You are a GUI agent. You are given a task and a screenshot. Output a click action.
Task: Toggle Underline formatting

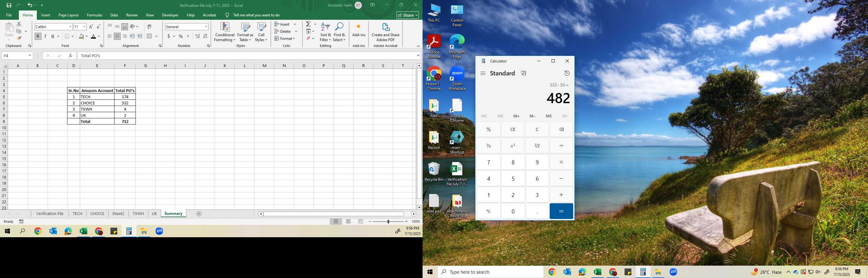click(x=53, y=36)
